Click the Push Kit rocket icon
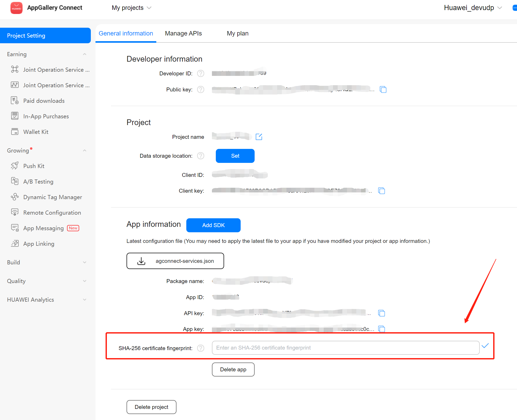This screenshot has height=420, width=517. [15, 166]
